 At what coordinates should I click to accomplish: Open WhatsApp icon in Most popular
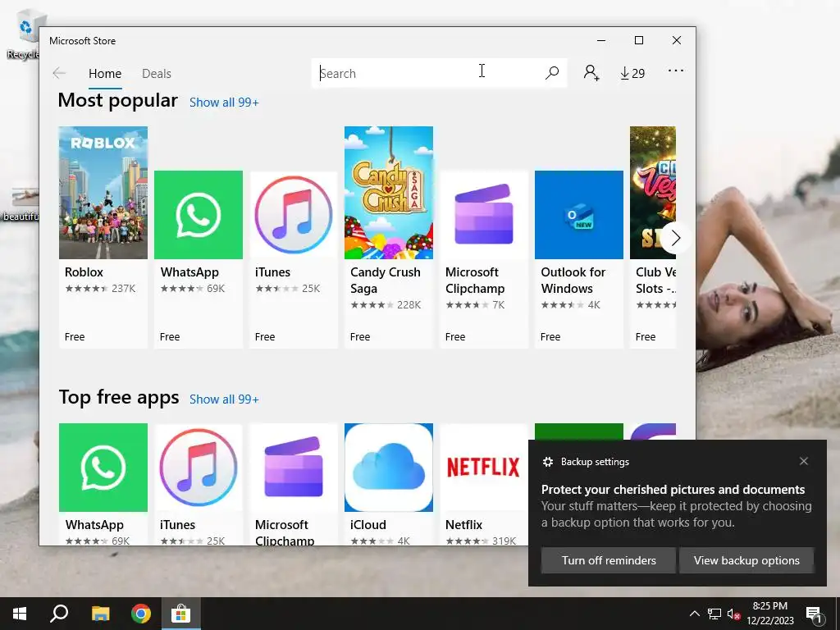pyautogui.click(x=199, y=215)
